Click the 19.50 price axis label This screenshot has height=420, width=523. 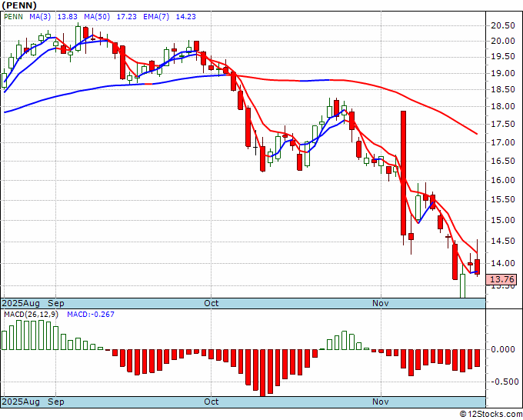pos(503,57)
